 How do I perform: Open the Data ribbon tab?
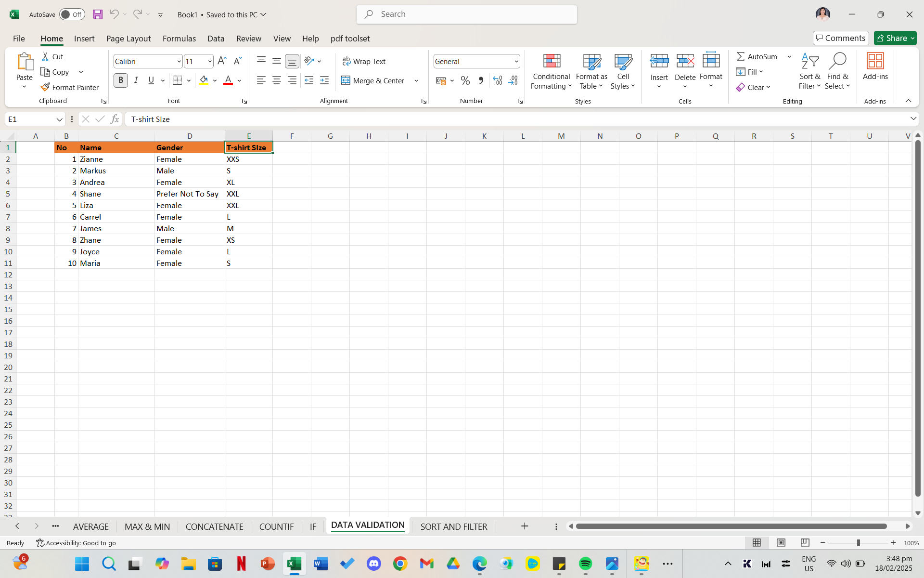(x=216, y=39)
